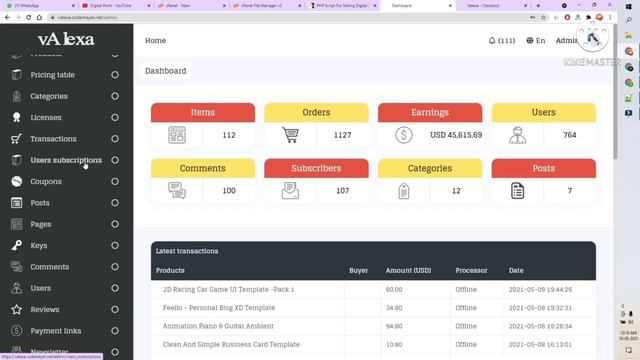Go to browser home button
The image size is (640, 360).
[39, 18]
